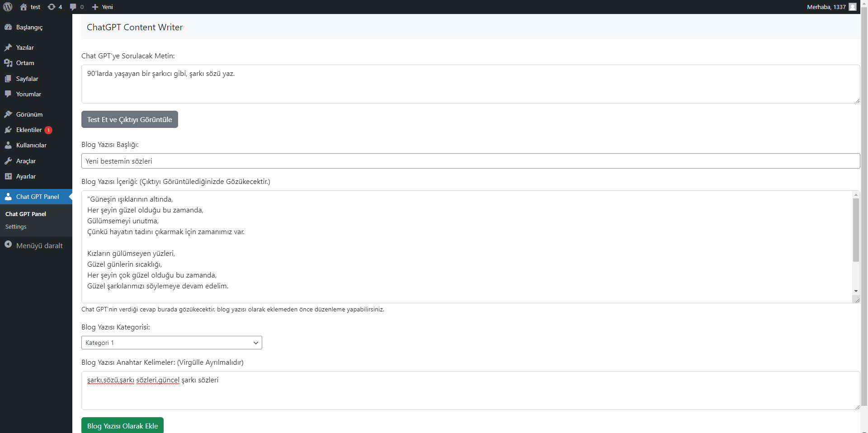Click the Blog Yazısı Kategorisi label
The width and height of the screenshot is (868, 433).
116,327
